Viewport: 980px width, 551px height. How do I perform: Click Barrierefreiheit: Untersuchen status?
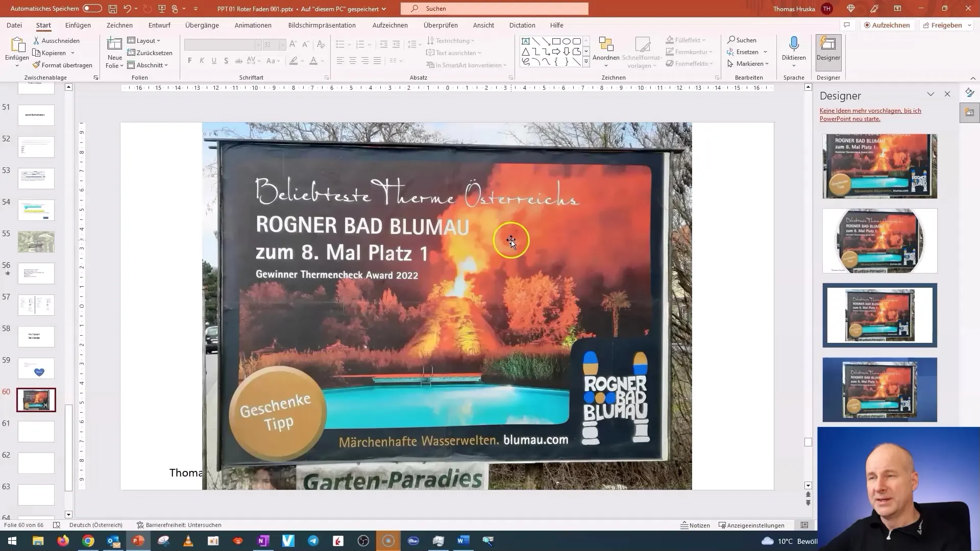[179, 525]
